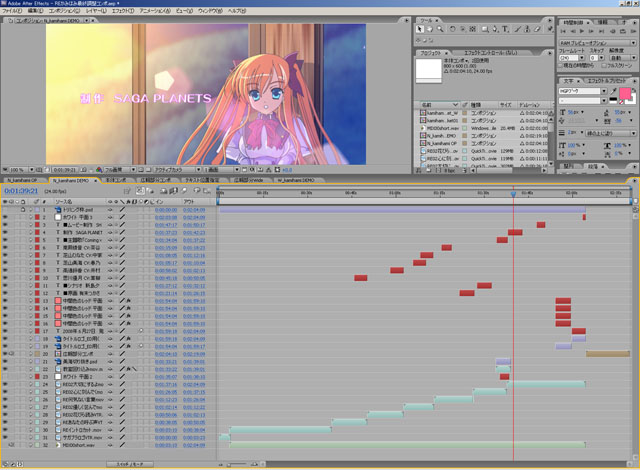The image size is (640, 470).
Task: Select the Pen tool
Action: pos(495,29)
